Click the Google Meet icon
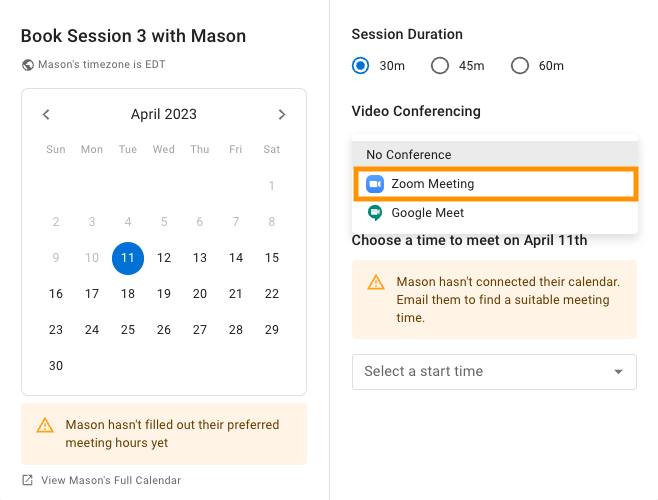This screenshot has height=500, width=658. coord(375,213)
